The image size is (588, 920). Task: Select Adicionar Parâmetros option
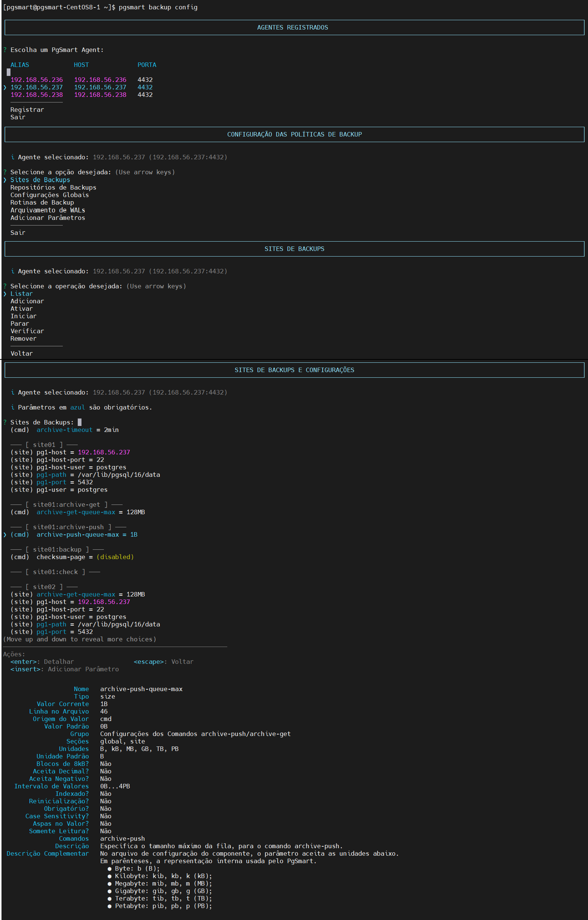[x=48, y=218]
